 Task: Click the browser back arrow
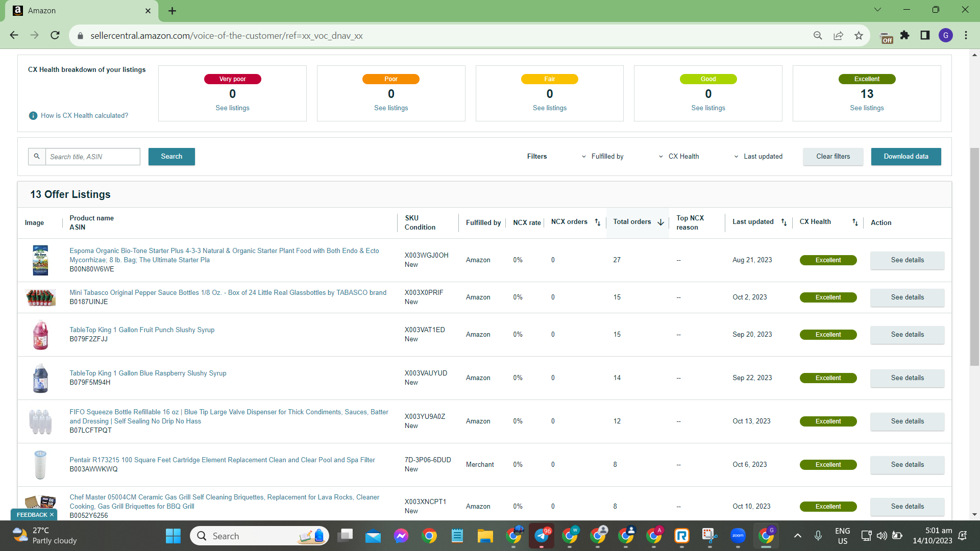coord(14,35)
